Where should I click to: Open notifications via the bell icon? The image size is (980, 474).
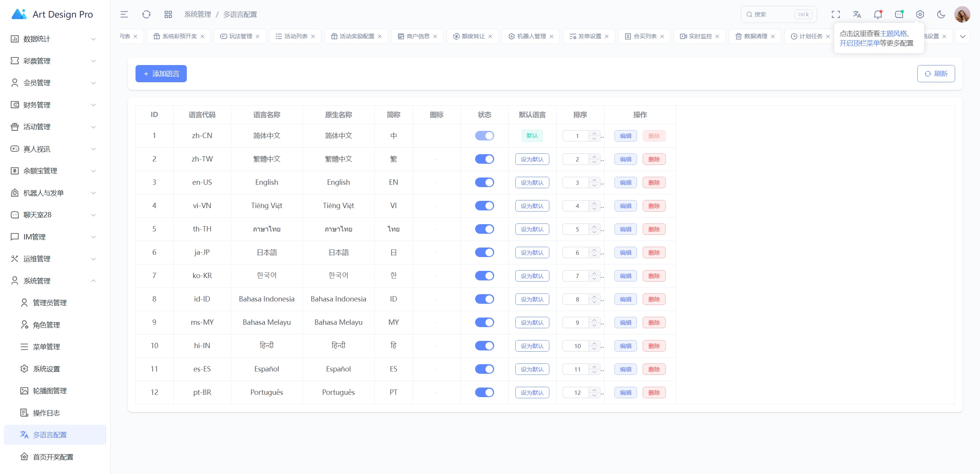[x=877, y=14]
